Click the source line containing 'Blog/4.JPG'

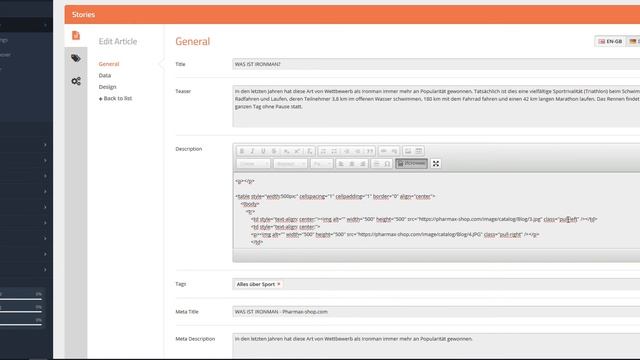coord(395,235)
